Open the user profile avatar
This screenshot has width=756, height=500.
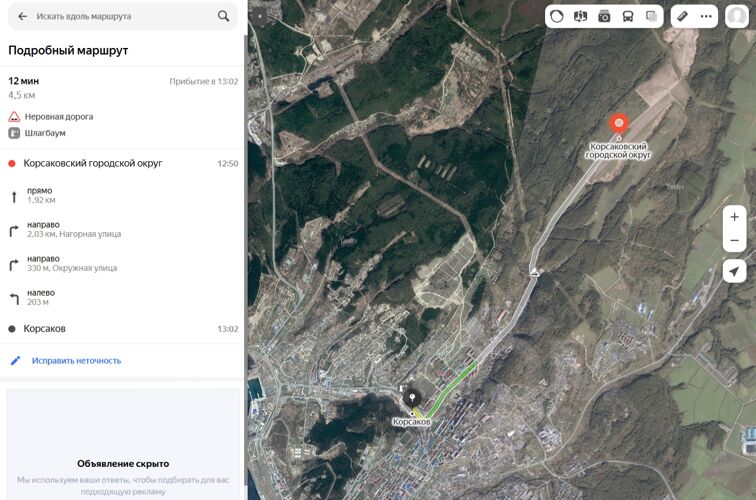[x=738, y=18]
